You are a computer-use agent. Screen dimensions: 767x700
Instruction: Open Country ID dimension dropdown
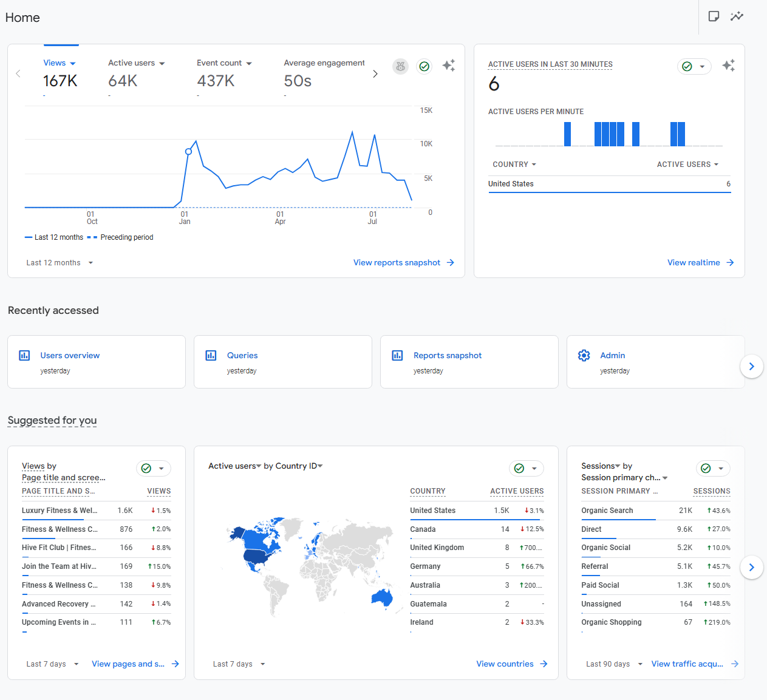[299, 466]
